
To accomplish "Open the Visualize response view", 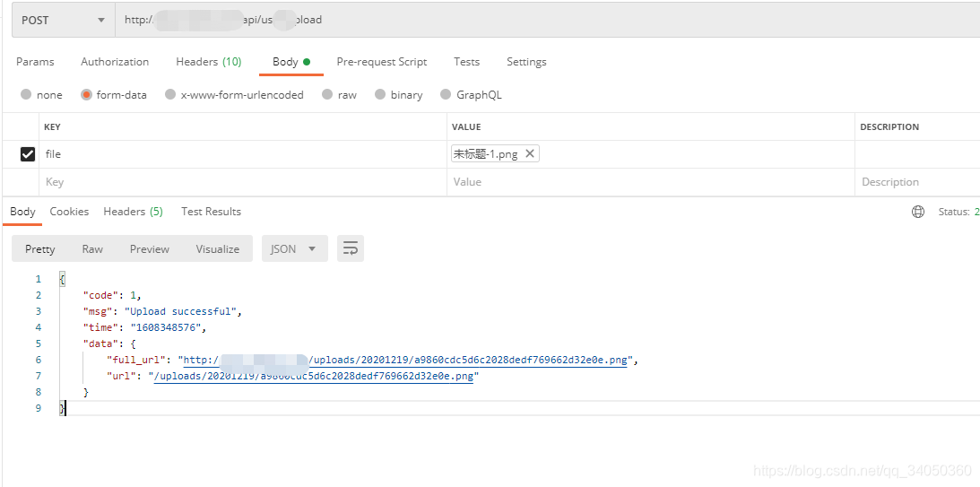I will [218, 248].
